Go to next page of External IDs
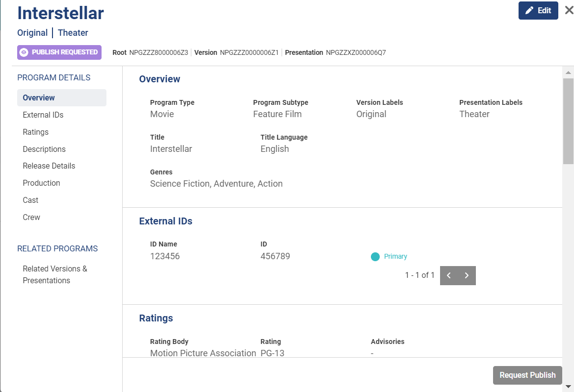 coord(467,275)
